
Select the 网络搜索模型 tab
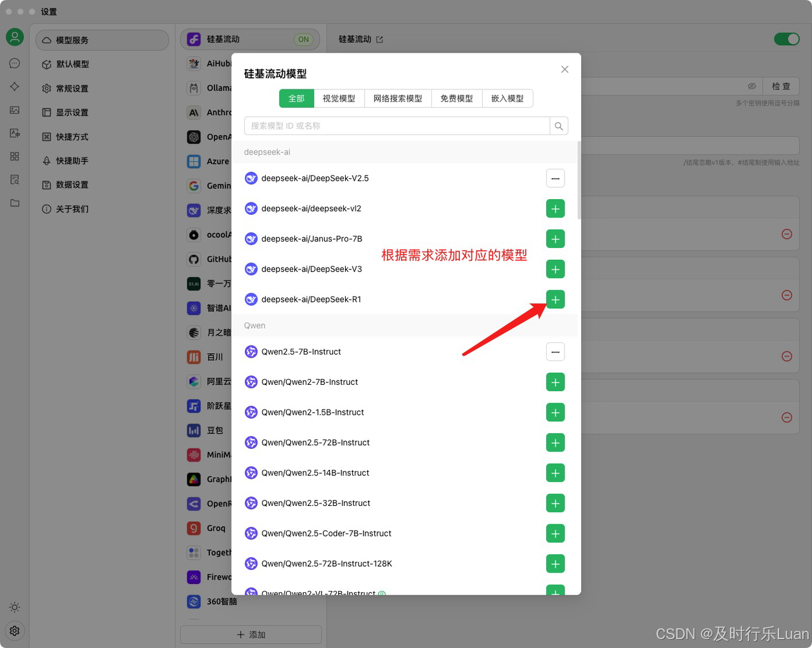point(398,98)
